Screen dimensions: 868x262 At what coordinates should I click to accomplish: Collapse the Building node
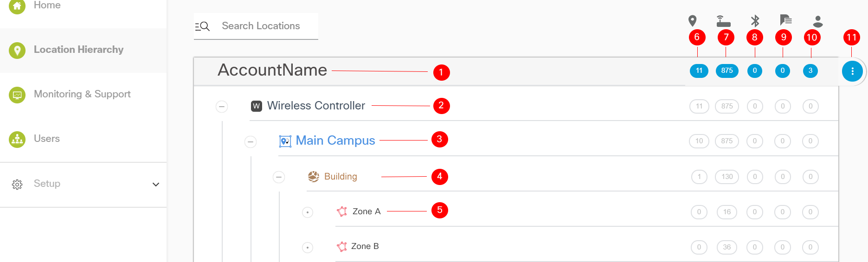pos(279,177)
